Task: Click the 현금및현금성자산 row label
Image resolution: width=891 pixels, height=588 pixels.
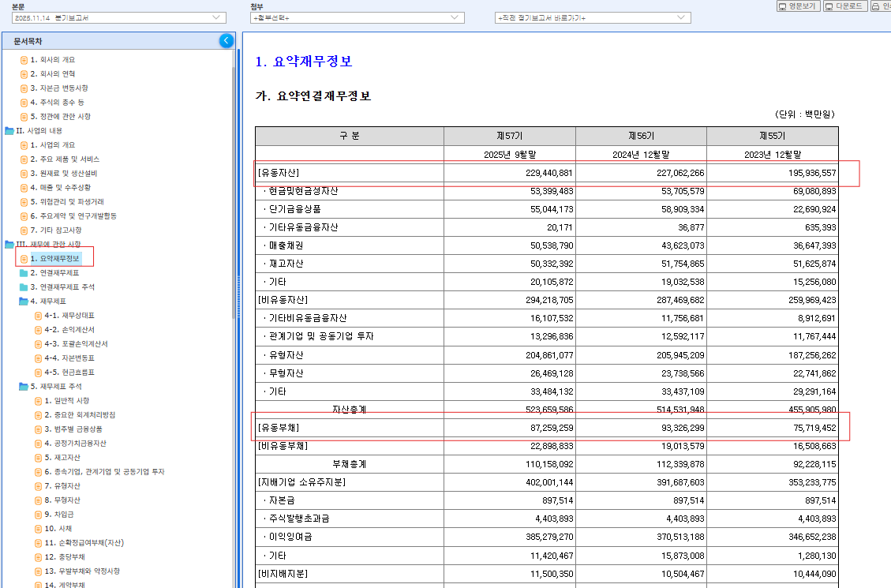Action: coord(303,191)
